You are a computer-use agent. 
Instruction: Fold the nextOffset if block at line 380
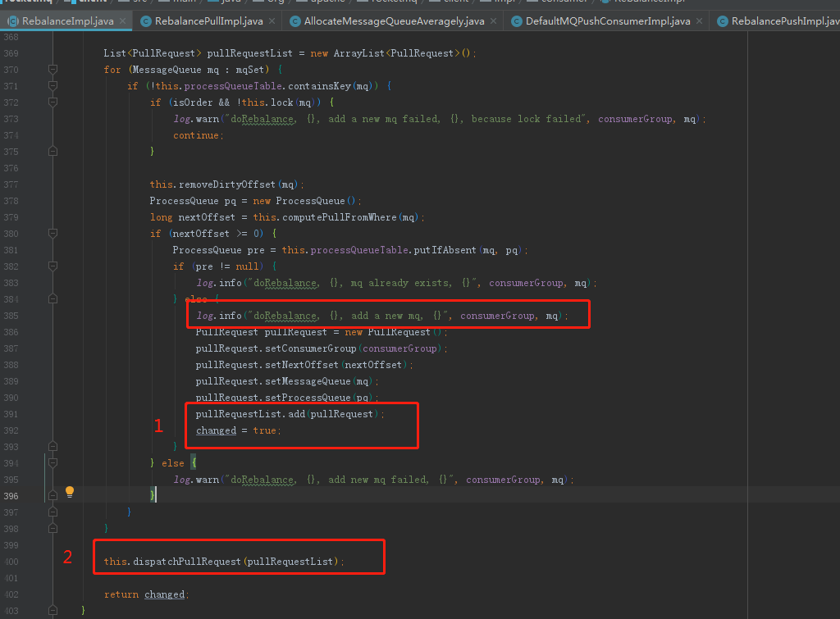tap(52, 233)
